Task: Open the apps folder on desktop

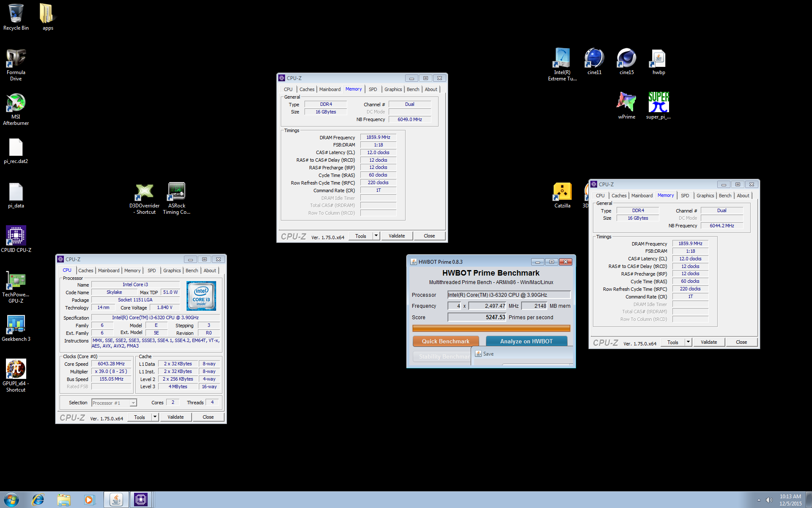Action: click(x=48, y=17)
